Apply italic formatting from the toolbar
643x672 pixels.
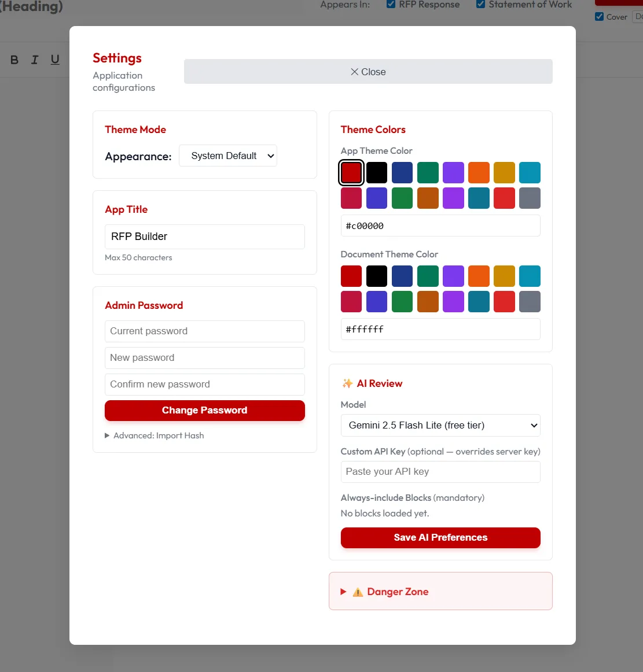[x=34, y=60]
